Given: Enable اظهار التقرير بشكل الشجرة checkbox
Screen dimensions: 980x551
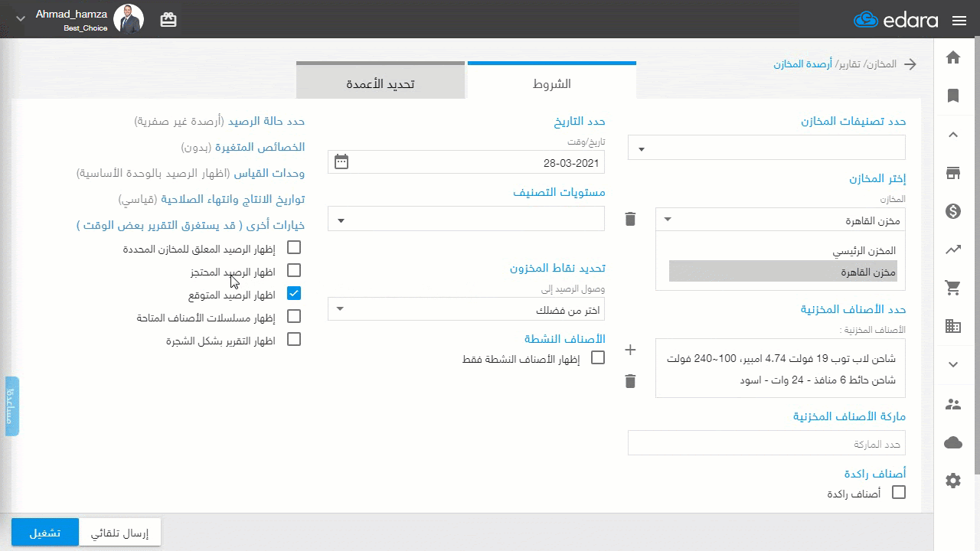Looking at the screenshot, I should click(x=294, y=339).
